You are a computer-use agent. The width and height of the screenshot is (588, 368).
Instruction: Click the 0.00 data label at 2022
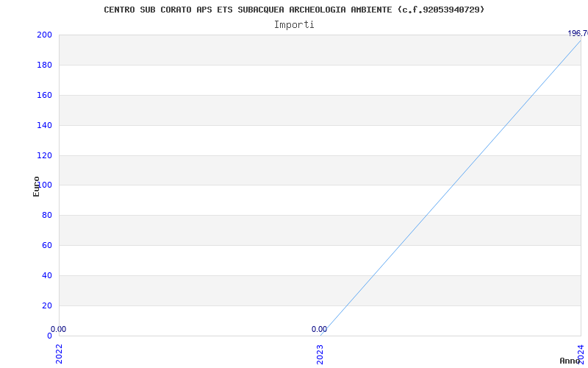tap(58, 329)
